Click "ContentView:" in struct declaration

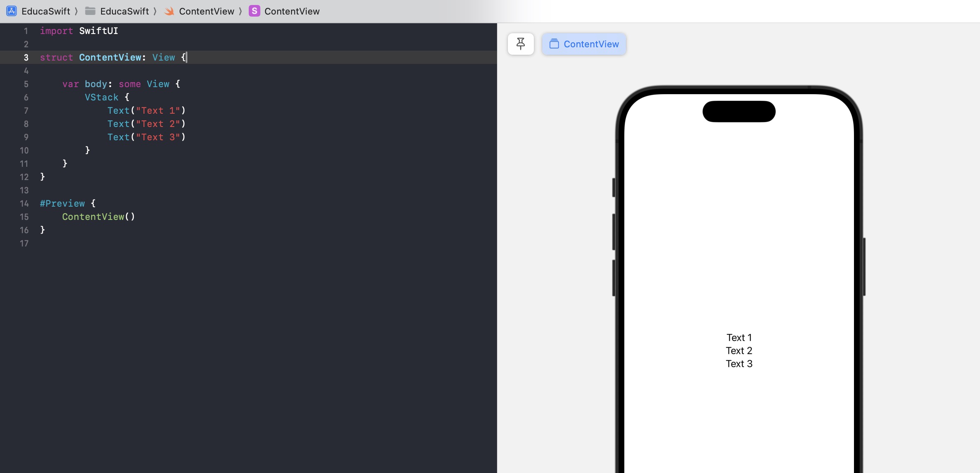pos(112,58)
